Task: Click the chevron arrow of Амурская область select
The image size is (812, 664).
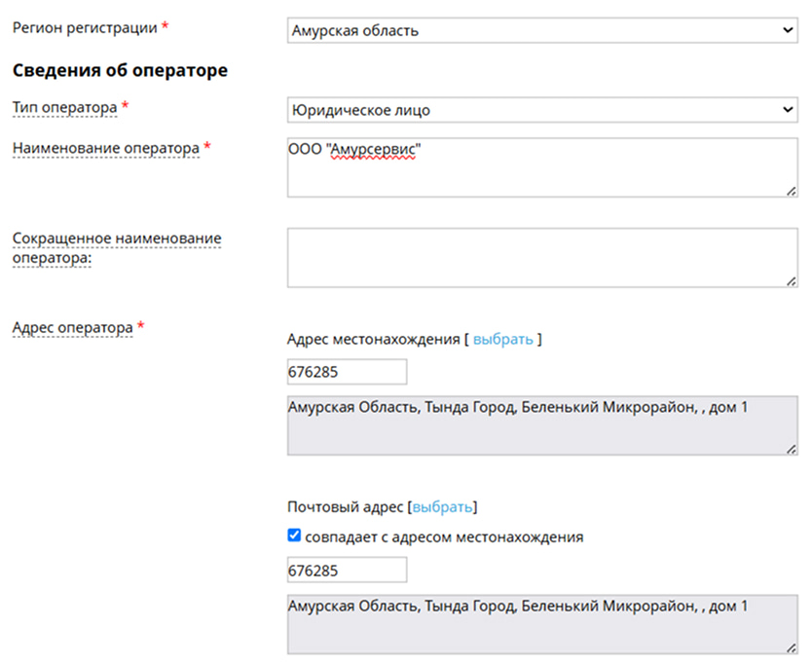Action: 788,30
